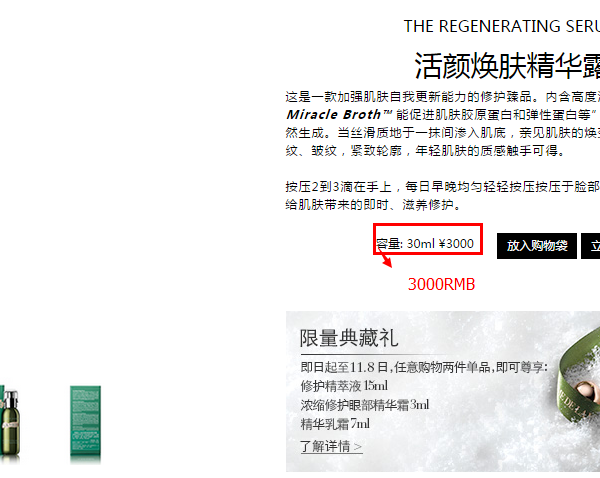Click the red 3000RMB annotation
Viewport: 600px width, 478px height.
point(441,284)
